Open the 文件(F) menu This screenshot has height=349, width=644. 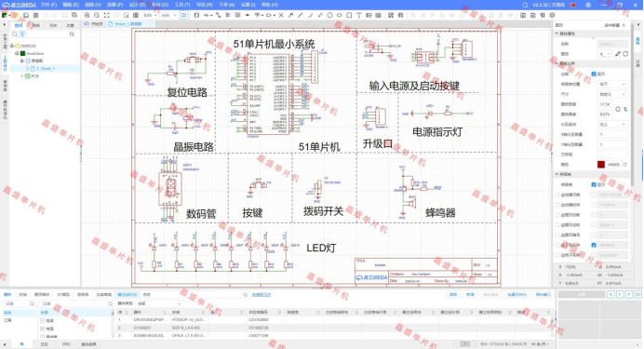pos(49,5)
